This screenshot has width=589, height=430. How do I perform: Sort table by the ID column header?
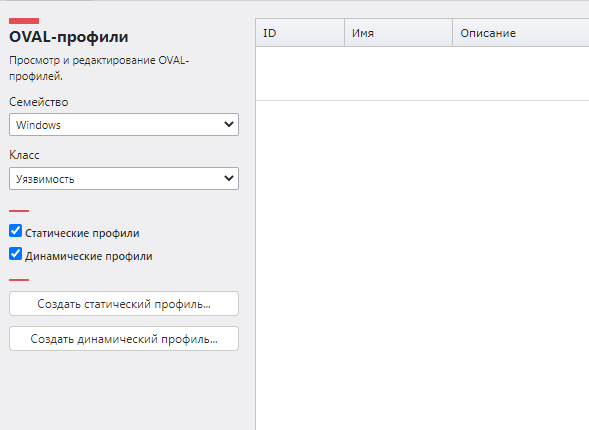coord(300,33)
